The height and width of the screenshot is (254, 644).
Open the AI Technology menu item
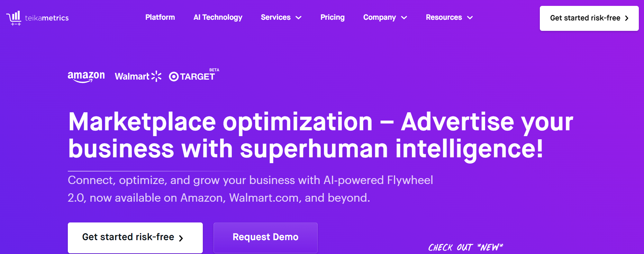(x=218, y=17)
